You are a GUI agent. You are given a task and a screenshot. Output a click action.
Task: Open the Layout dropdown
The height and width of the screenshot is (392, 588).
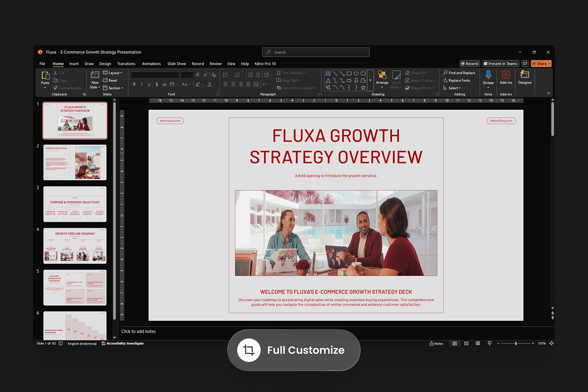click(112, 73)
